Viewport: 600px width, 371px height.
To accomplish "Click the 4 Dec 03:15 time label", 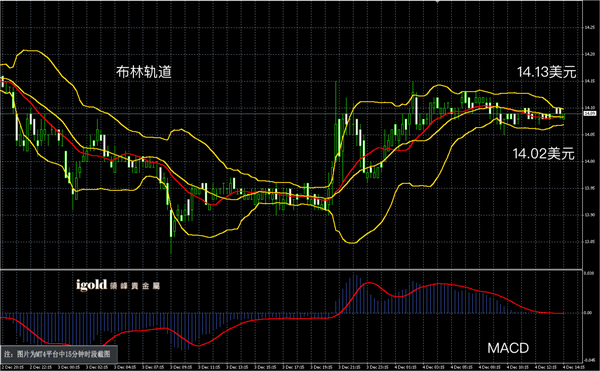I will [x=434, y=368].
